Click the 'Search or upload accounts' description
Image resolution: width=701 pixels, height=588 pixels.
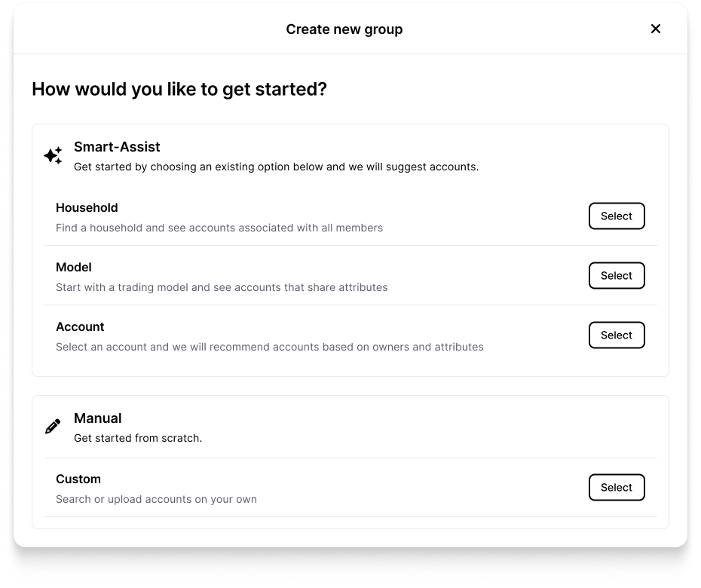tap(156, 499)
